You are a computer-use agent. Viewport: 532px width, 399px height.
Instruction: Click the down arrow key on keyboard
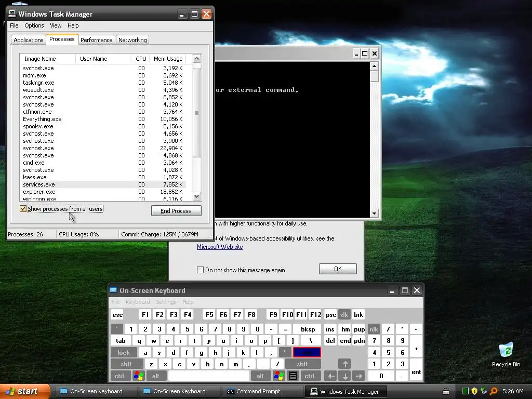[345, 376]
